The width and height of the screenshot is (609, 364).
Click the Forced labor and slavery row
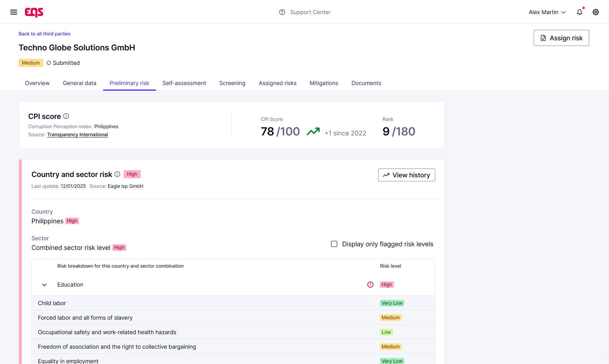tap(85, 318)
